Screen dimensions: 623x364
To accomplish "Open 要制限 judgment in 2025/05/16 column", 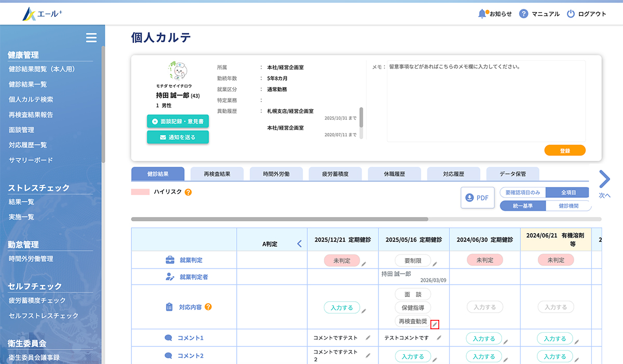I will (413, 260).
